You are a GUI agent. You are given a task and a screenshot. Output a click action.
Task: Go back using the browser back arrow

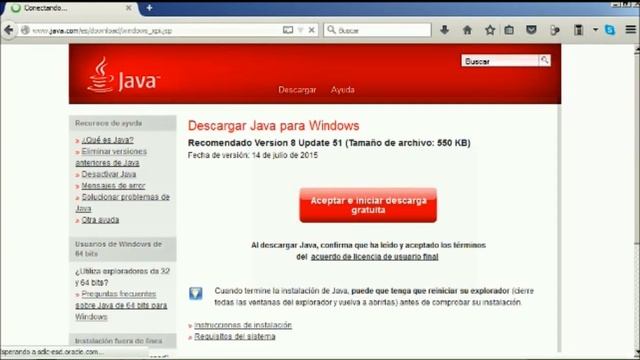9,30
